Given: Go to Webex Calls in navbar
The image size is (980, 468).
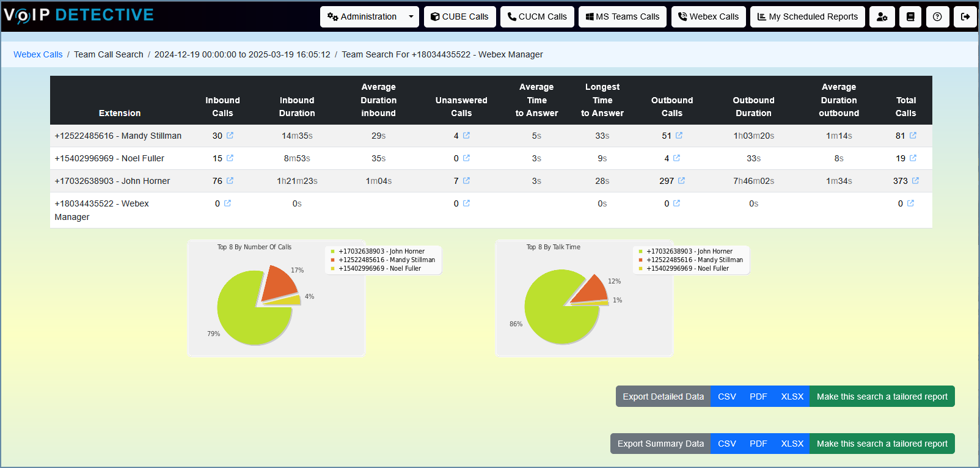Looking at the screenshot, I should (x=708, y=17).
